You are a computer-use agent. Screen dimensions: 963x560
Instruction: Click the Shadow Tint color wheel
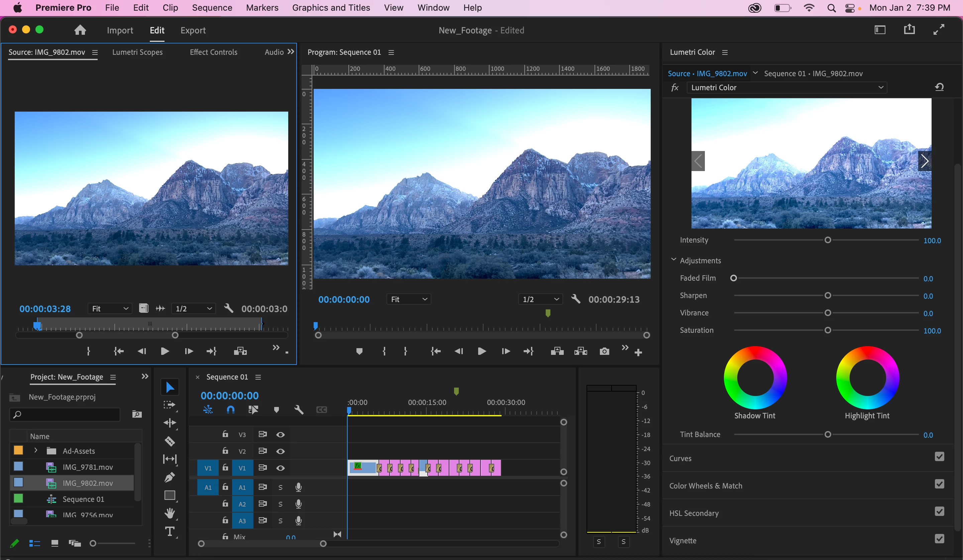pos(755,378)
